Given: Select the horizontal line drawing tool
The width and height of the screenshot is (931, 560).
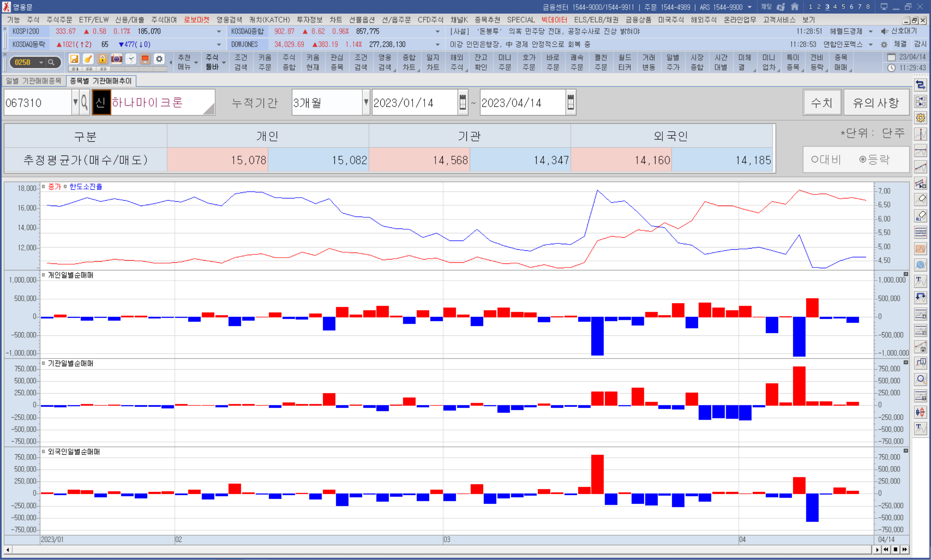Looking at the screenshot, I should (920, 151).
